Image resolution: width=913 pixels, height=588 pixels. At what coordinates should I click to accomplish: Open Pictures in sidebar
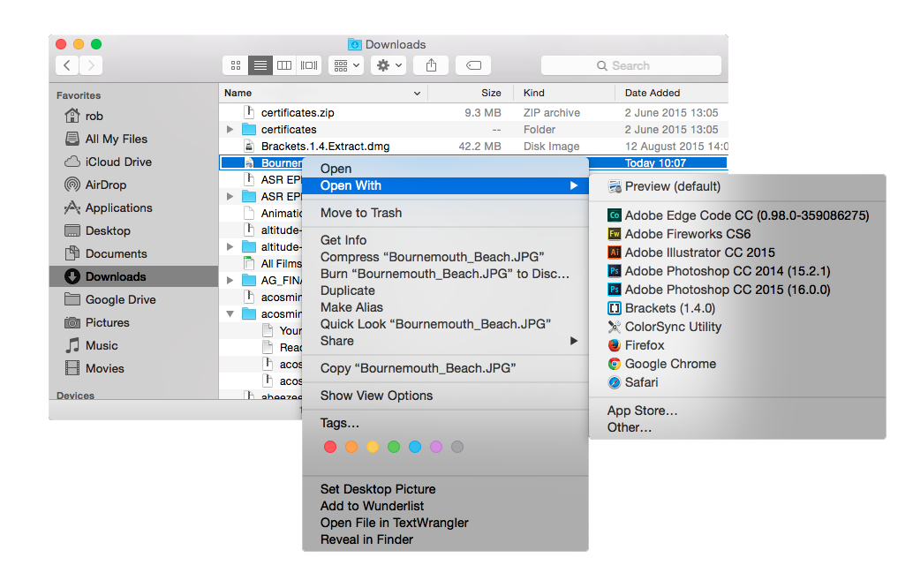[134, 322]
